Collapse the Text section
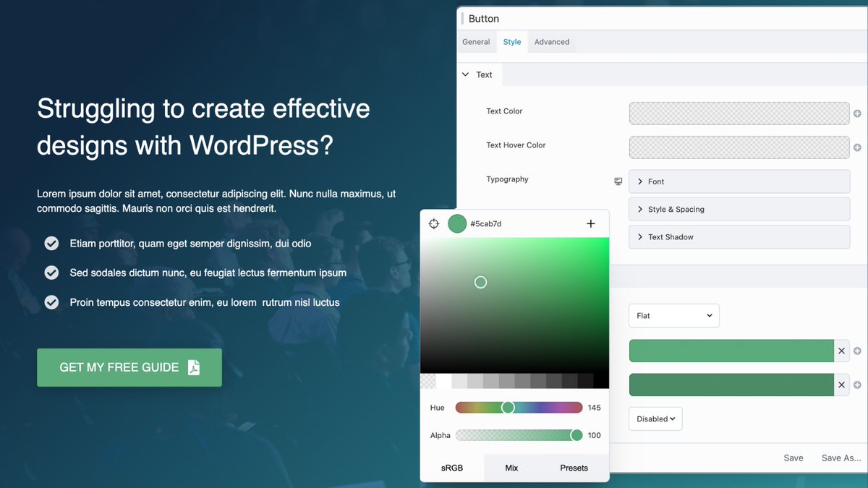Screen dimensions: 868x488 pyautogui.click(x=479, y=74)
